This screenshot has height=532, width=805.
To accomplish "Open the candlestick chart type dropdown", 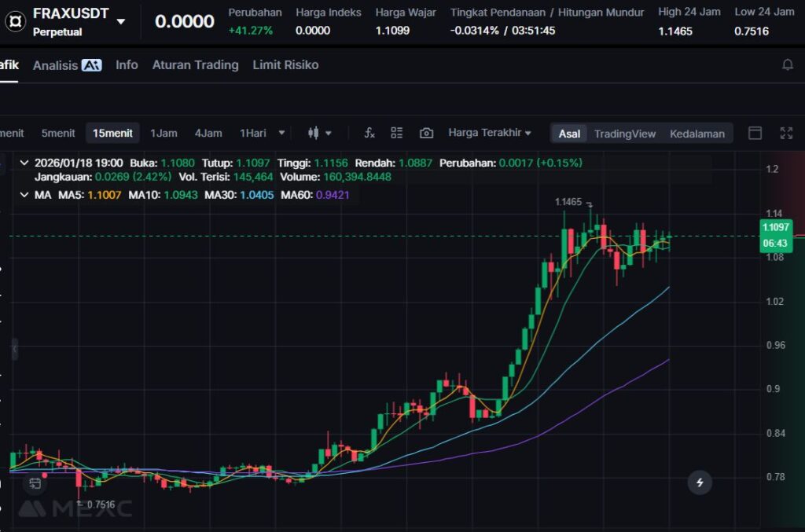I will coord(319,134).
